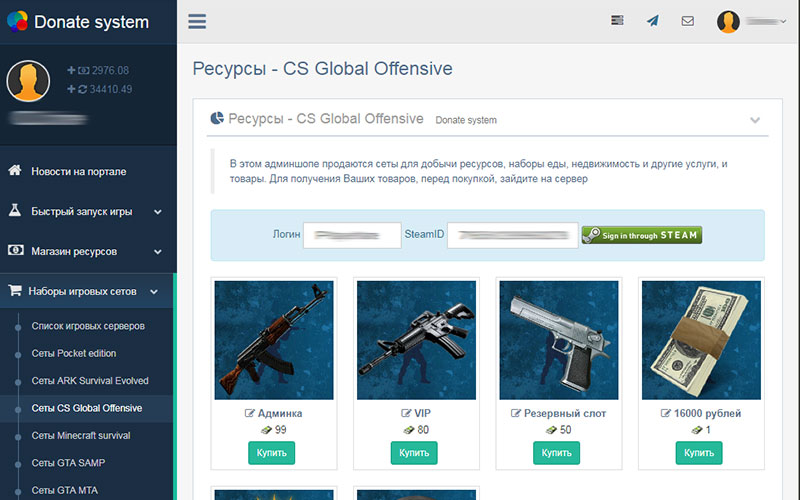Click the Логин input field
Screen dimensions: 800x500
351,235
